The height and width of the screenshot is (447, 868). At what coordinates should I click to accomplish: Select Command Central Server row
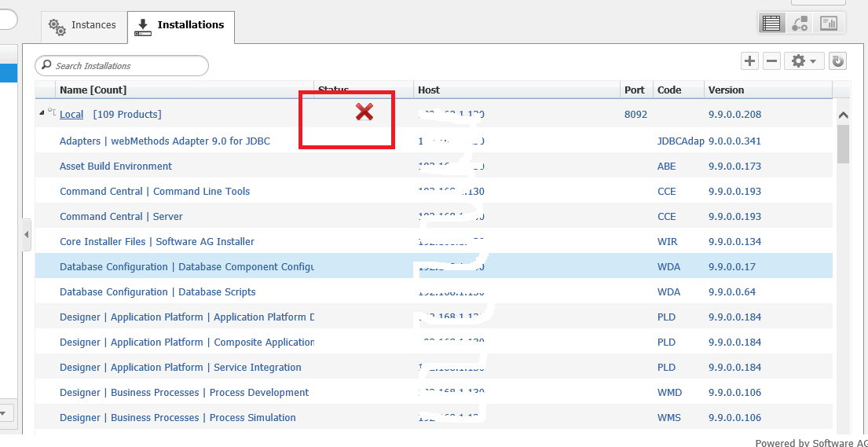[434, 217]
